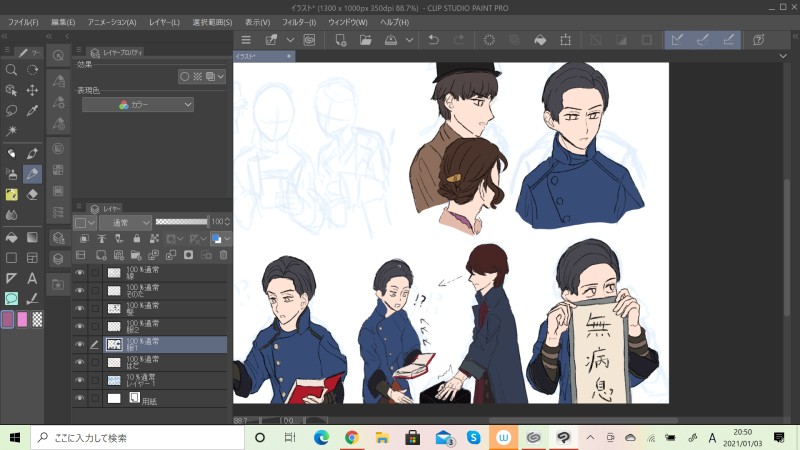The height and width of the screenshot is (450, 800).
Task: Click the Help question mark icon
Action: click(x=759, y=40)
